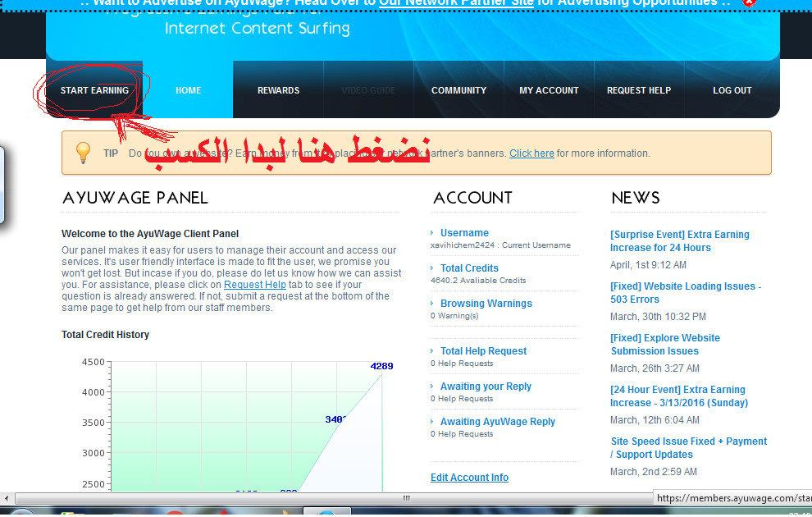Click the arrow bullet beside Browsing Warnings
The width and height of the screenshot is (812, 517).
[432, 303]
